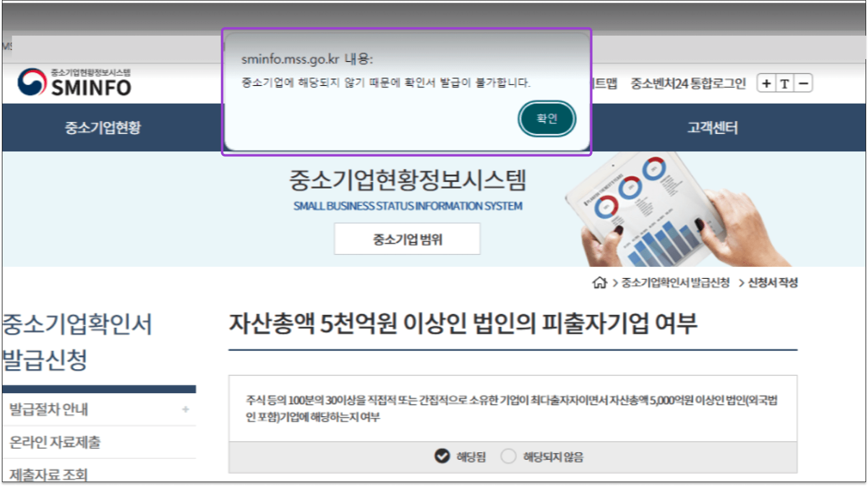The height and width of the screenshot is (486, 868).
Task: Click the default font size T icon
Action: click(784, 83)
